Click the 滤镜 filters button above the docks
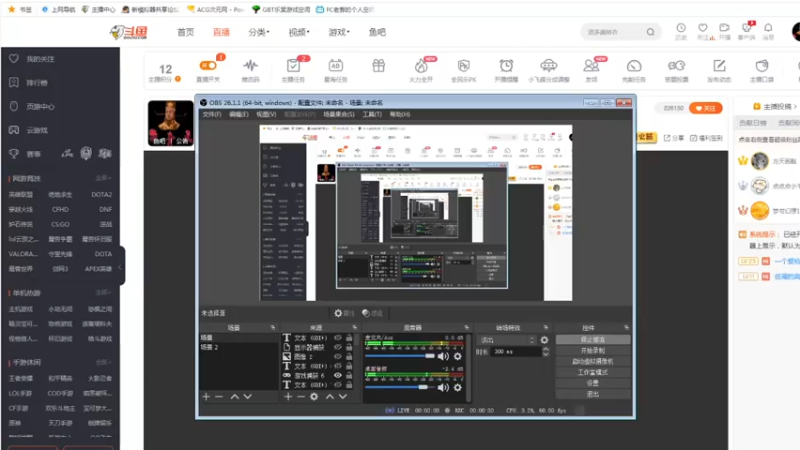The height and width of the screenshot is (450, 800). (x=372, y=313)
